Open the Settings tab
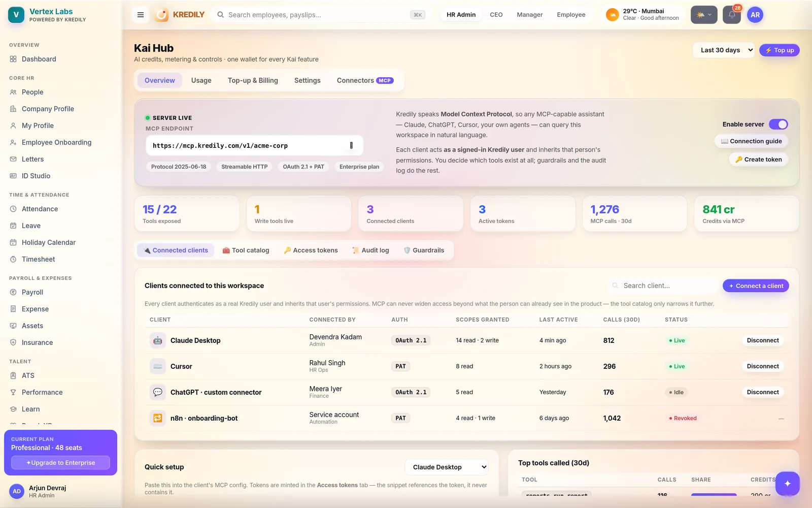The height and width of the screenshot is (508, 812). 308,80
